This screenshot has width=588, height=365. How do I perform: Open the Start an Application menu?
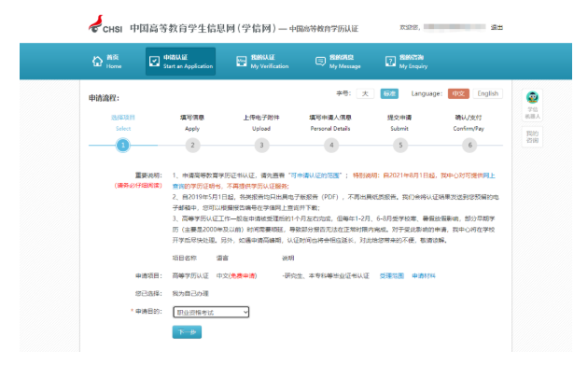point(181,62)
